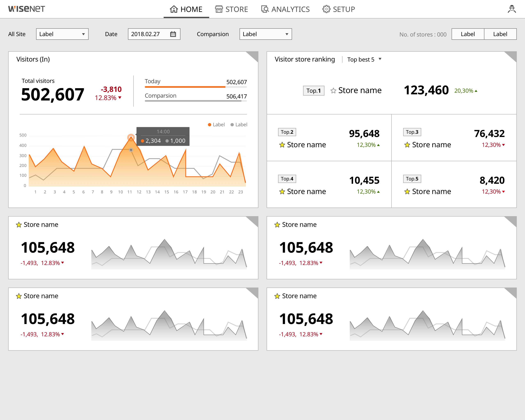The height and width of the screenshot is (420, 525).
Task: Click the second Label button top right
Action: point(500,34)
